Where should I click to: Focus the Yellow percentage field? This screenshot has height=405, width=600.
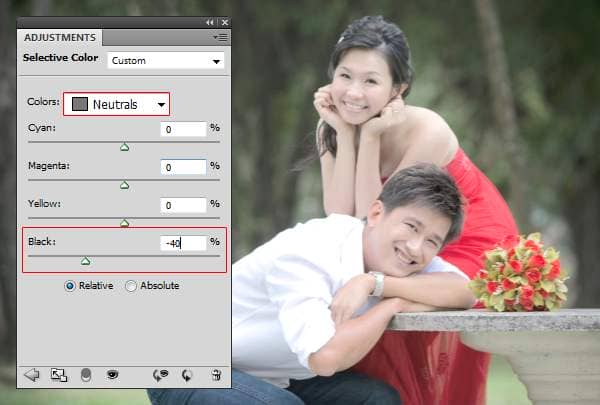click(183, 205)
